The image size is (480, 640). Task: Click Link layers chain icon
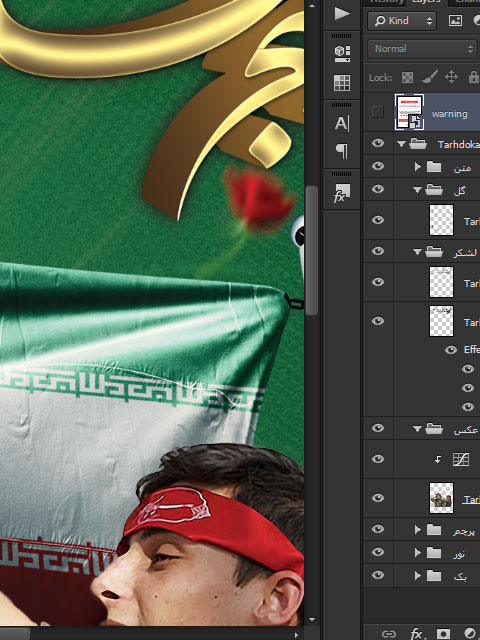tap(389, 634)
